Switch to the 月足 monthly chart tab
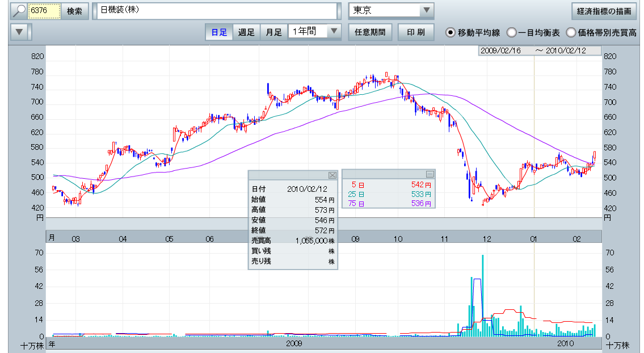 (x=273, y=32)
